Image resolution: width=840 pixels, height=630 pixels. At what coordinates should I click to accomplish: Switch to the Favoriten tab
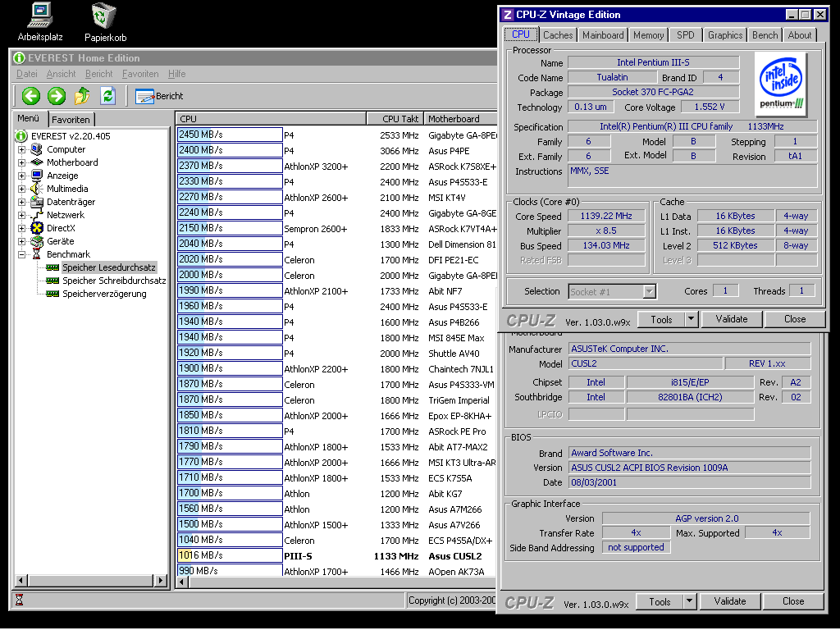tap(71, 119)
